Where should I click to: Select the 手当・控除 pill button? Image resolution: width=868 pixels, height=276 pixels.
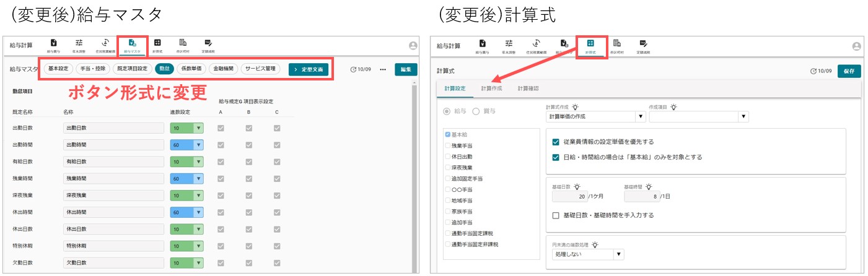click(94, 69)
